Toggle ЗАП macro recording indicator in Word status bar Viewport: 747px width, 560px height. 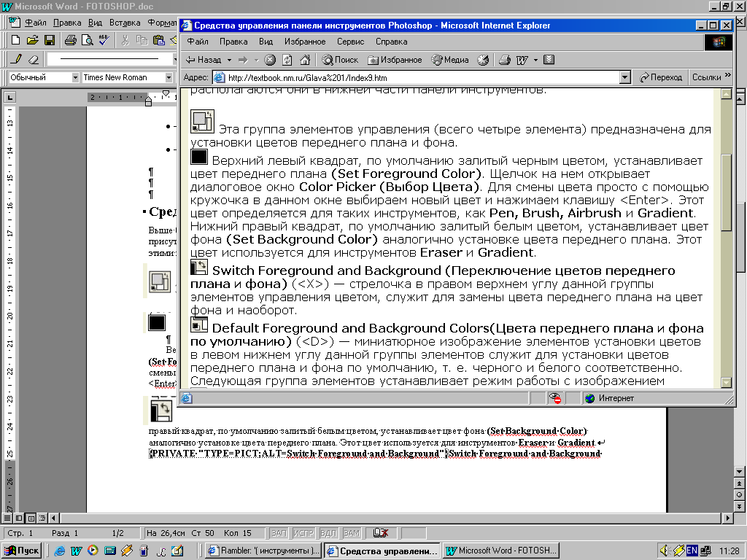(x=279, y=533)
